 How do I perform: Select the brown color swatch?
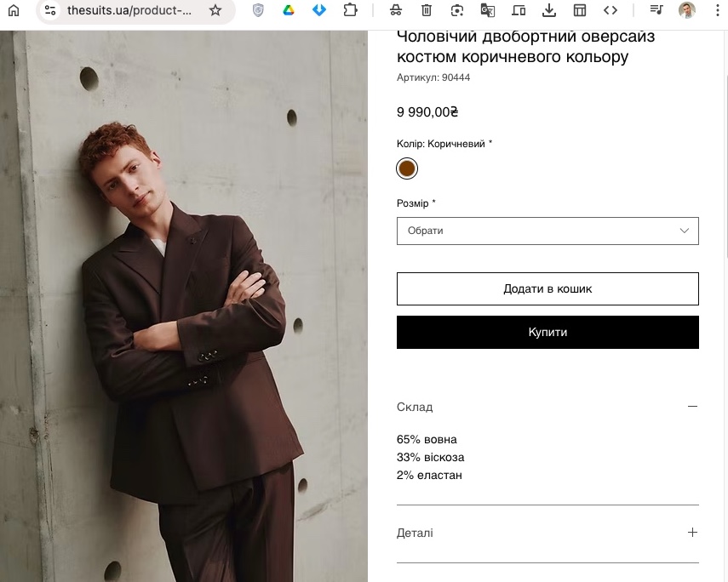(x=407, y=168)
